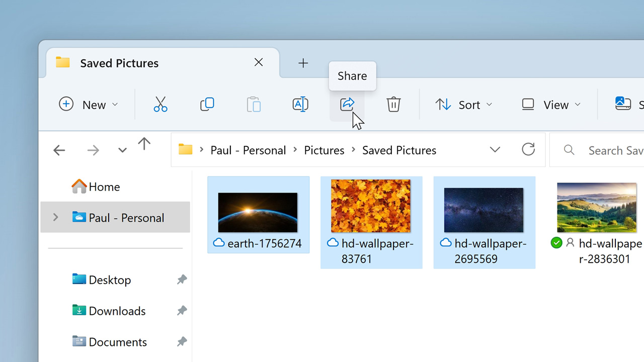The image size is (644, 362).
Task: Add a new tab with plus button
Action: (x=303, y=63)
